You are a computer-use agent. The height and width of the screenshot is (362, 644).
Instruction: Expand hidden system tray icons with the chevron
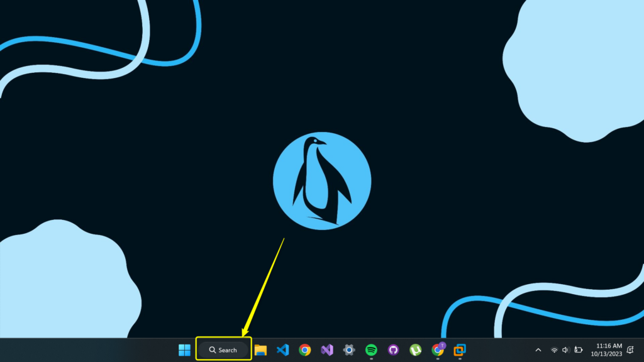point(538,349)
